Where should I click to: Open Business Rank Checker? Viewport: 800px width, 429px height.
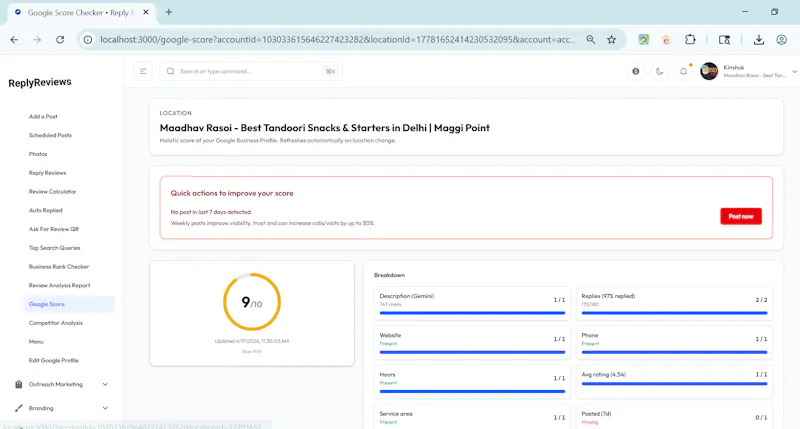(x=59, y=267)
